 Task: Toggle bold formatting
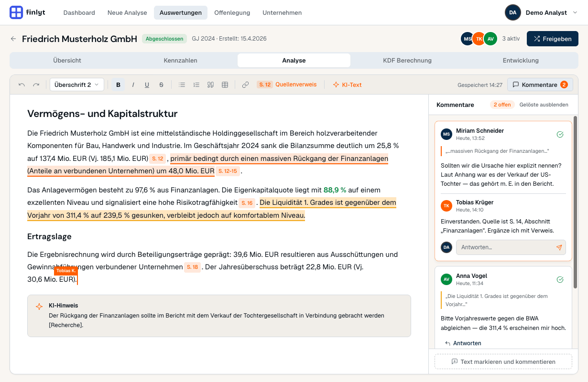pos(118,85)
